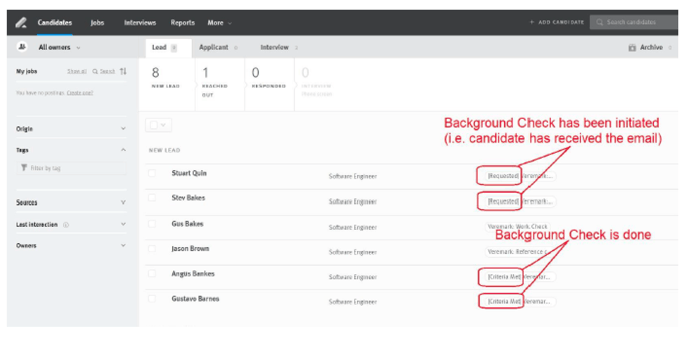688x360 pixels.
Task: Click the Last interaction info icon
Action: click(66, 225)
